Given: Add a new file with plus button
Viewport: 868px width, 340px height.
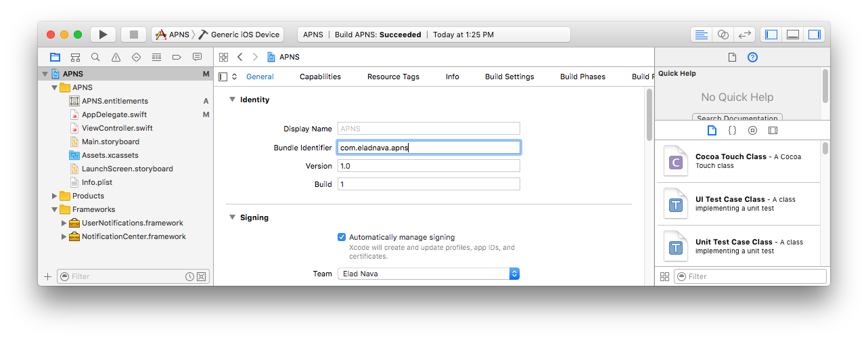Looking at the screenshot, I should point(47,276).
